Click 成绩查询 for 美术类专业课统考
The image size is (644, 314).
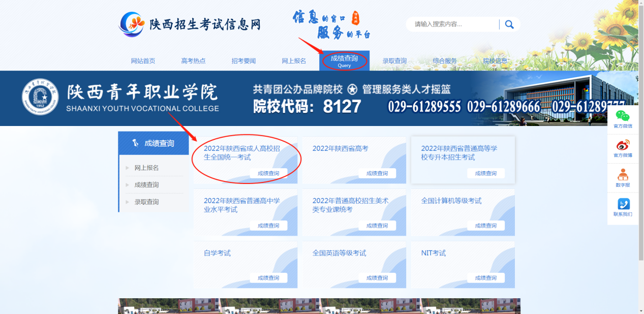tap(377, 226)
